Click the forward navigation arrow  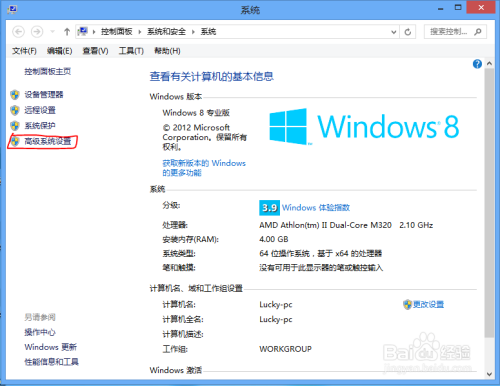pyautogui.click(x=37, y=32)
